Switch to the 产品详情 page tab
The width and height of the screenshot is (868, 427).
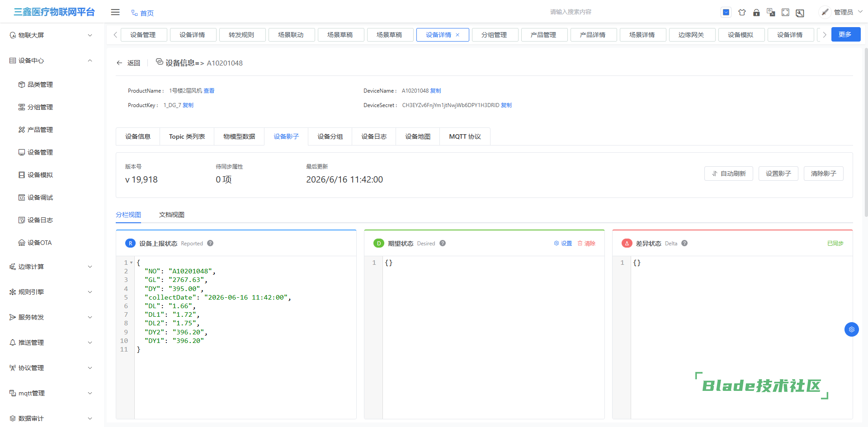click(x=593, y=35)
